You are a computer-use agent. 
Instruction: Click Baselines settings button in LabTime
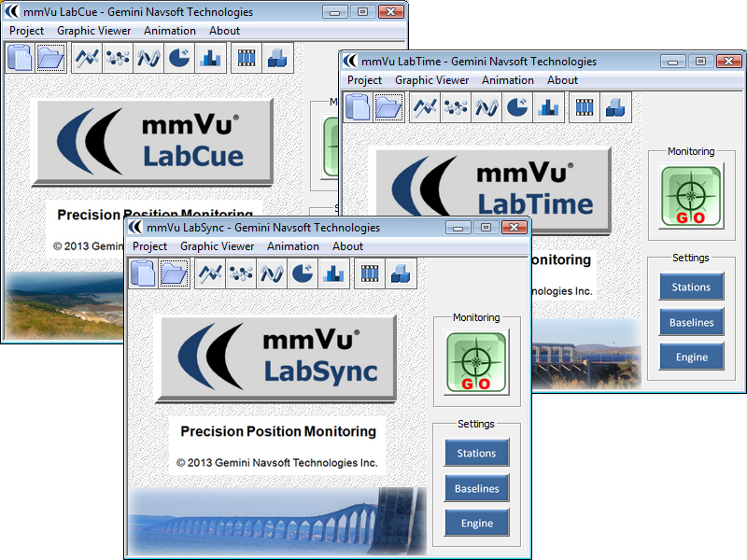691,322
